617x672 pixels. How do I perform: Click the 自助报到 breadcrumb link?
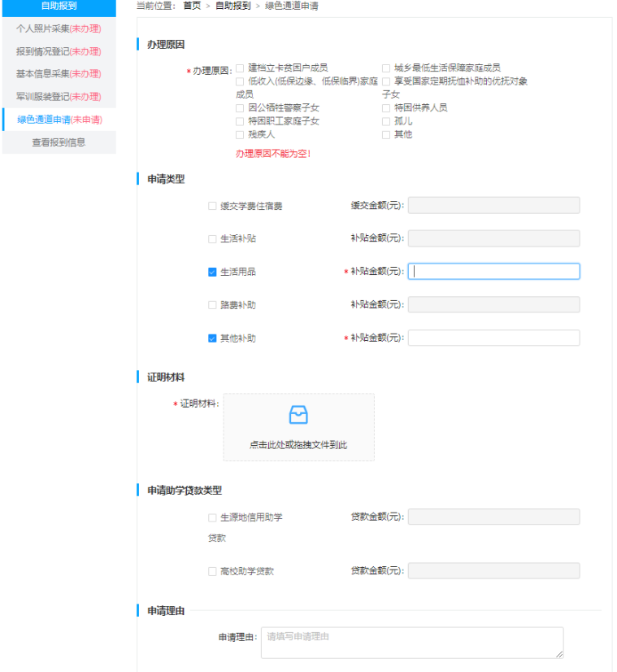tap(232, 6)
